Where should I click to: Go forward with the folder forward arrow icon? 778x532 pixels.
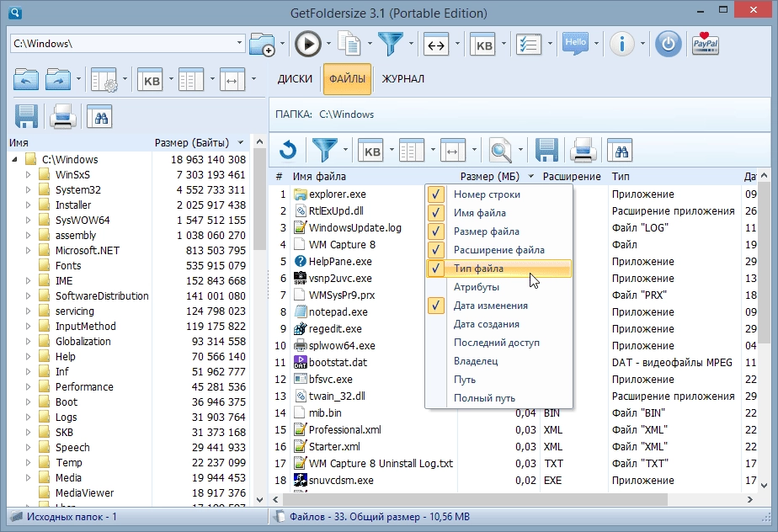coord(58,79)
